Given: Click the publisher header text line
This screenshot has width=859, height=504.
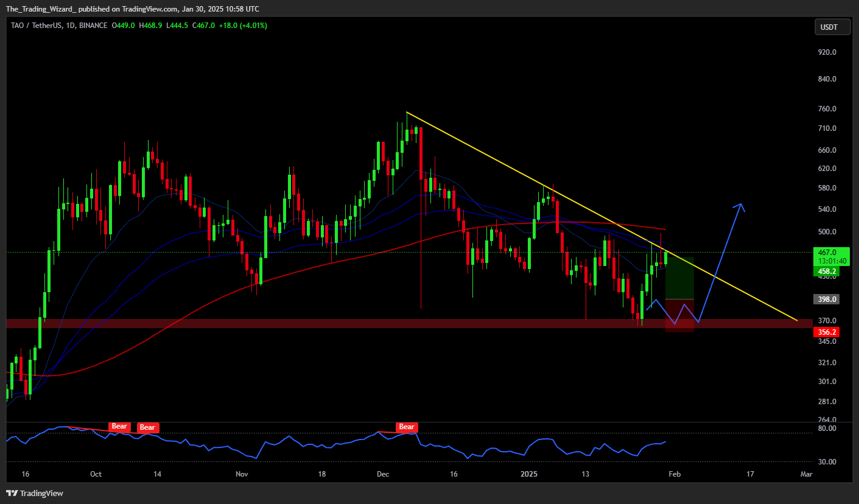Looking at the screenshot, I should [x=132, y=9].
